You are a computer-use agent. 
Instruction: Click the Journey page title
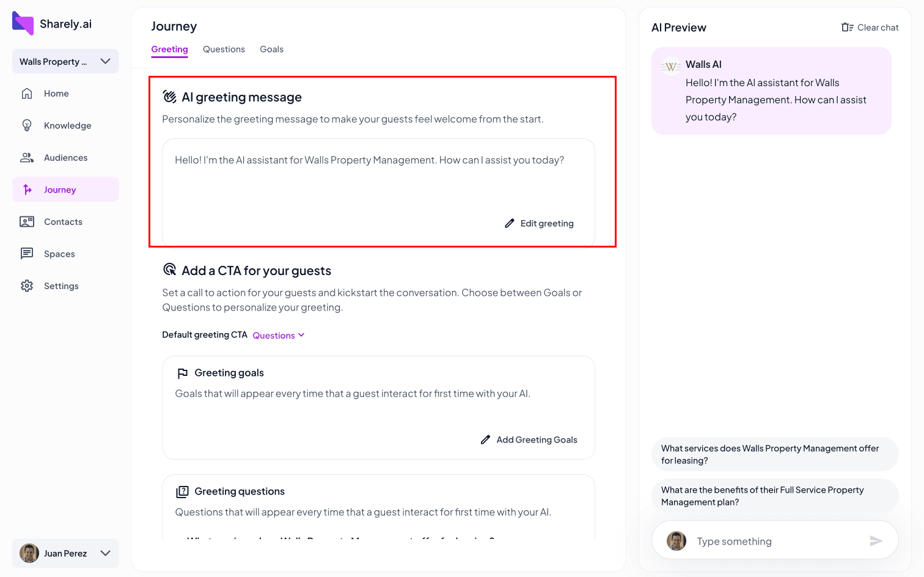tap(174, 26)
